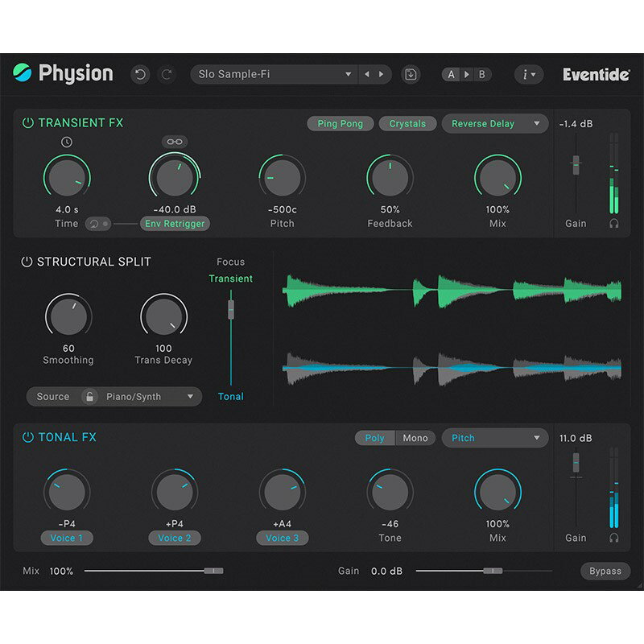Screen dimensions: 644x644
Task: Open the Reverse Delay effect dropdown
Action: pos(494,123)
